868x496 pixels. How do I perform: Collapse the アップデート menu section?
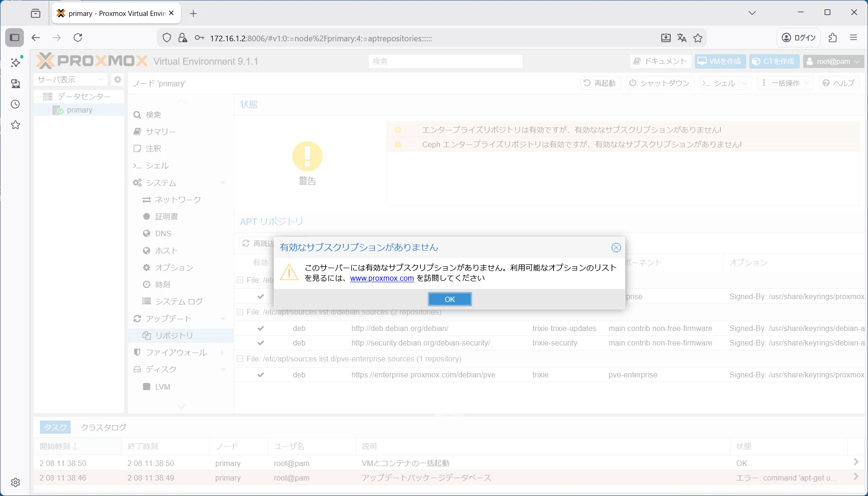click(223, 319)
